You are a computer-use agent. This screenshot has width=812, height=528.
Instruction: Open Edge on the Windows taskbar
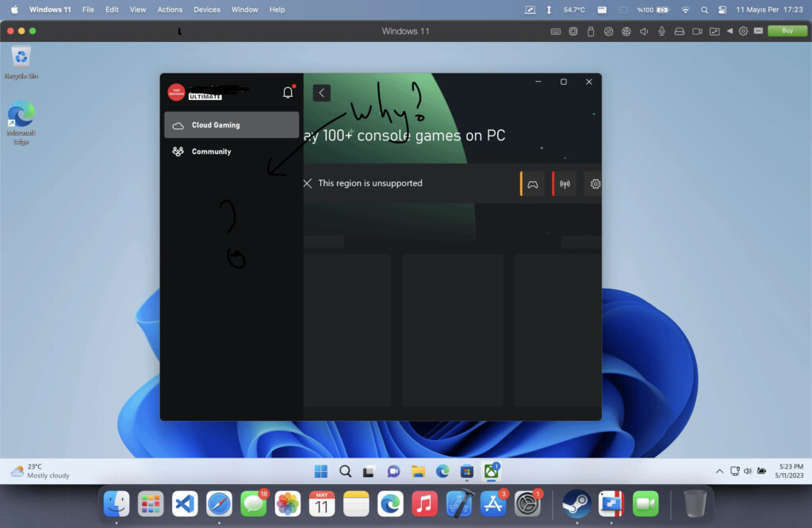(442, 471)
